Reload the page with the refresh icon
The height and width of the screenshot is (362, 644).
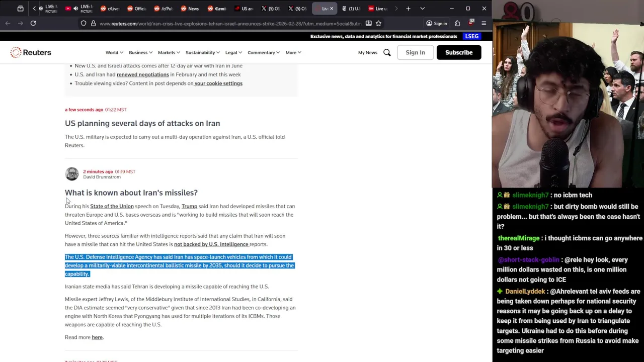coord(33,23)
